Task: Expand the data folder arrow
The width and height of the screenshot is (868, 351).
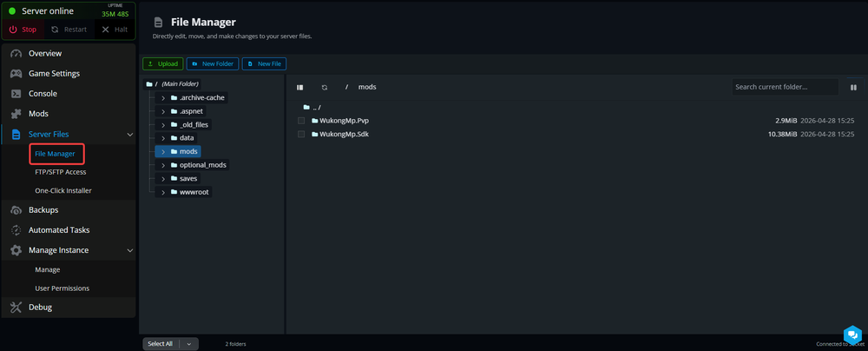Action: (x=163, y=138)
